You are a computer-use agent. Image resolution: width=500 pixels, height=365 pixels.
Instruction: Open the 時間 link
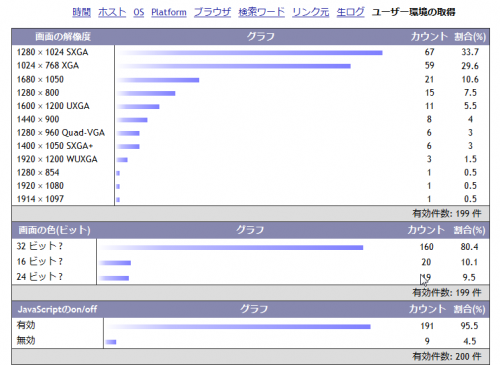pos(82,12)
